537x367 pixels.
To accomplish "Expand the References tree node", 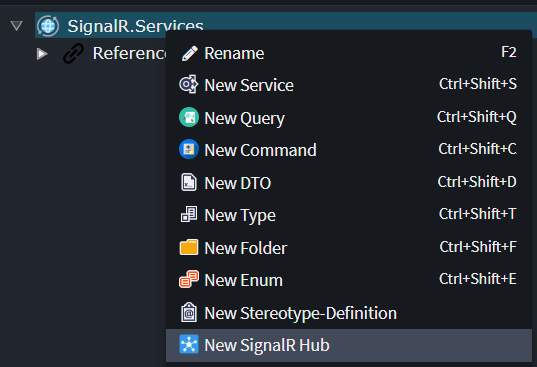I will [42, 54].
